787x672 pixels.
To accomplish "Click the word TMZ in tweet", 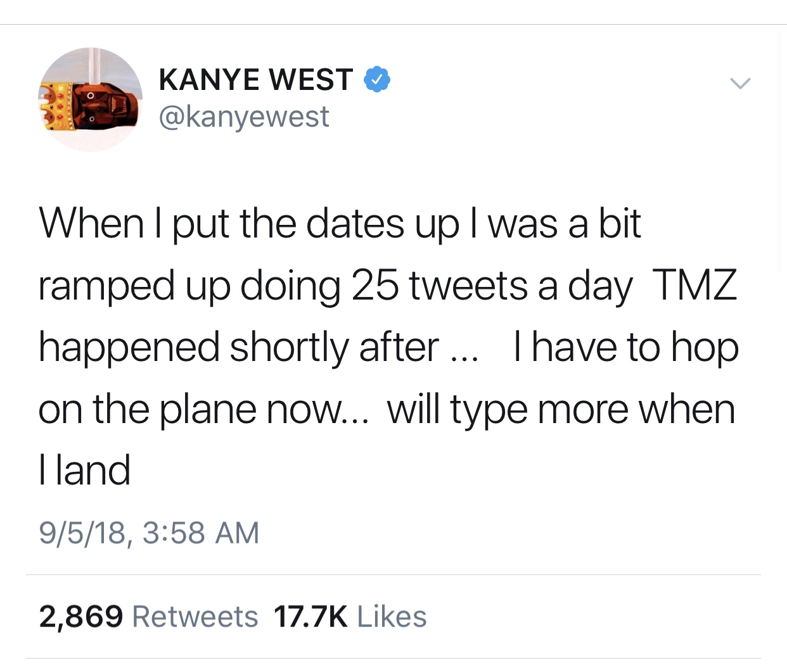I will (x=694, y=285).
